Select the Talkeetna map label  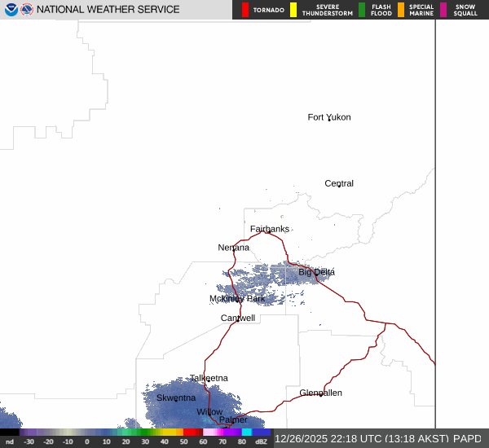pyautogui.click(x=209, y=378)
